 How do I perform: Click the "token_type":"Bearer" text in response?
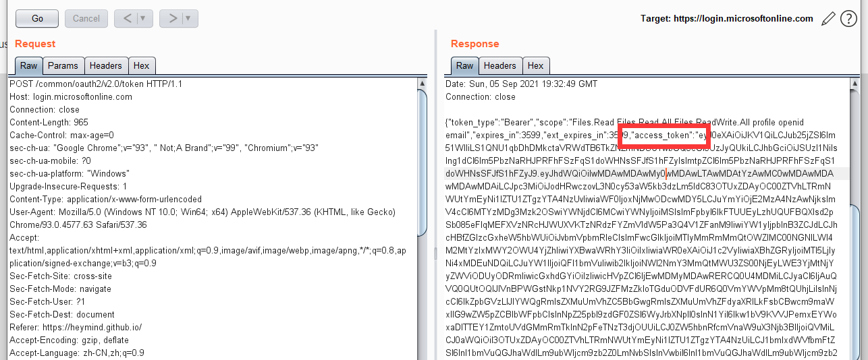[491, 122]
